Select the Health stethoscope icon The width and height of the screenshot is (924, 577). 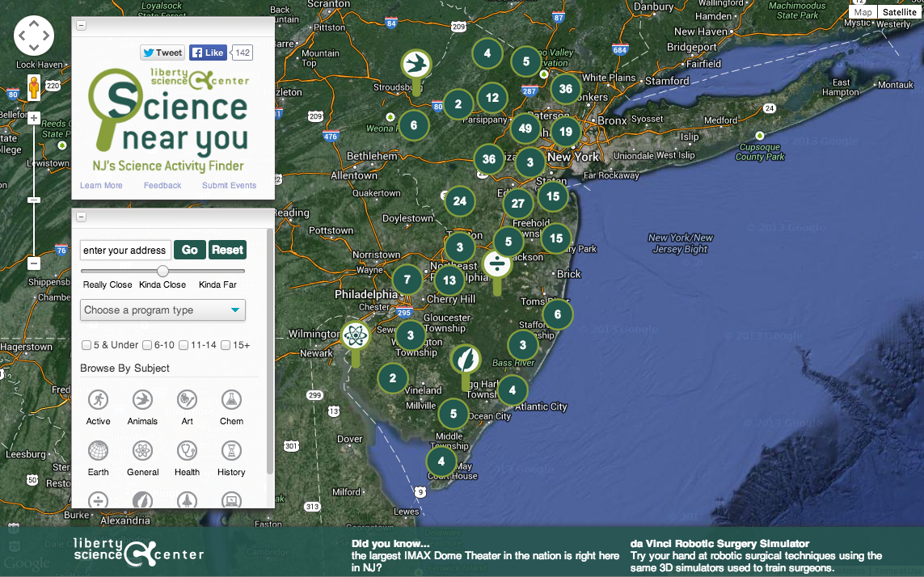[187, 450]
